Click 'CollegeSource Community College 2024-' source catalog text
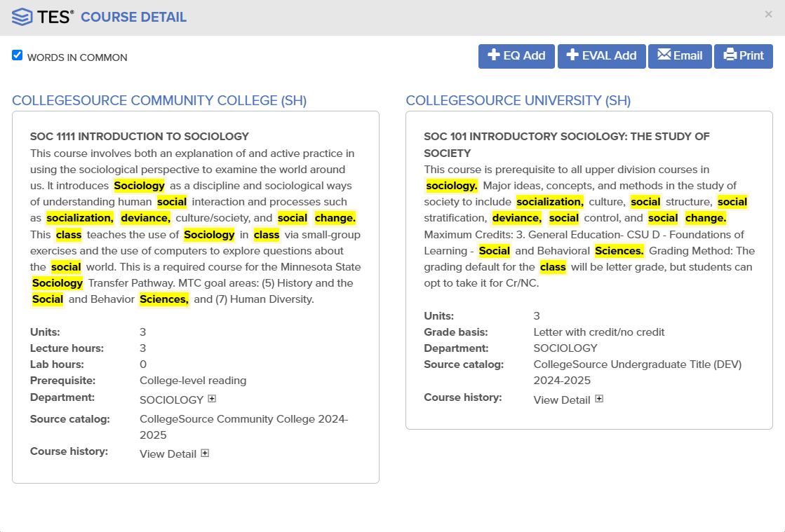The height and width of the screenshot is (532, 785). pyautogui.click(x=244, y=419)
